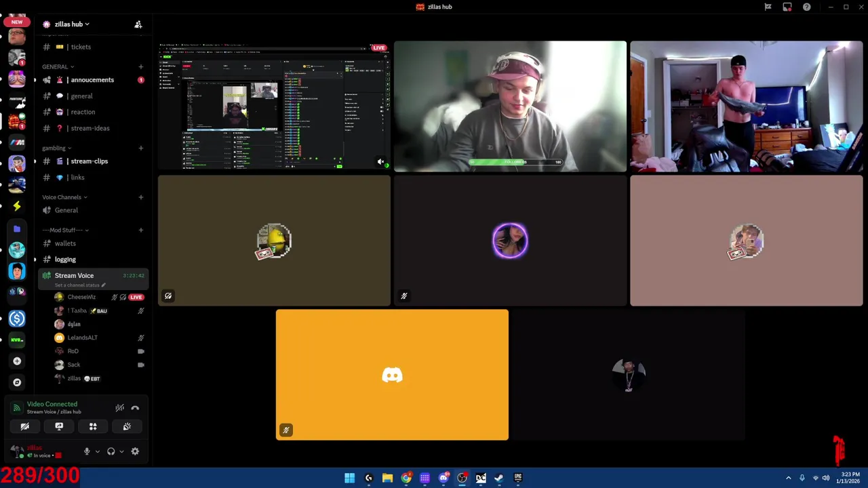The image size is (868, 488).
Task: Click the share screen button
Action: click(59, 426)
